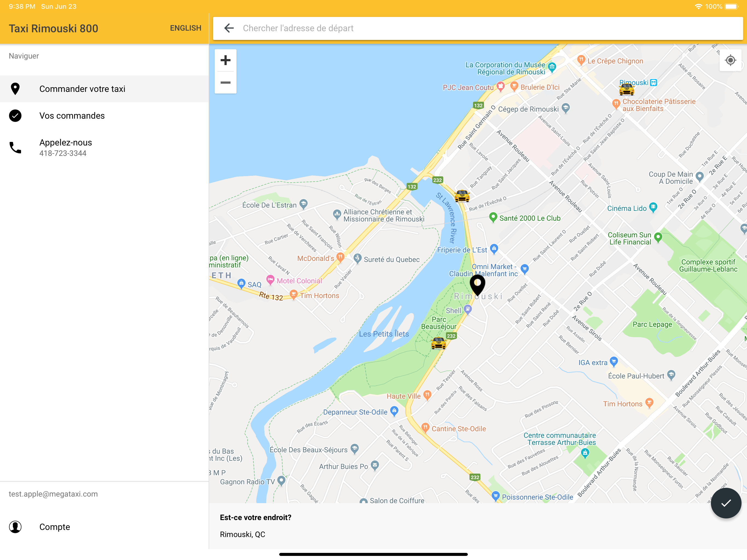Open Vos commandes menu item
747x560 pixels.
pos(104,115)
